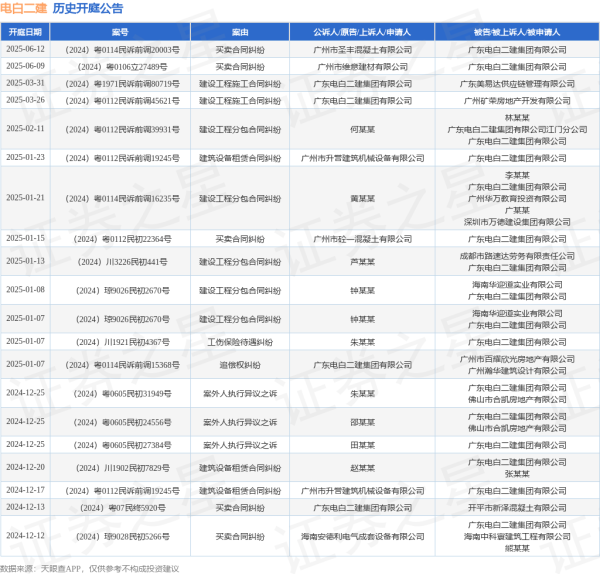Click case number '粤07民终5920号'
This screenshot has width=600, height=574.
137,508
